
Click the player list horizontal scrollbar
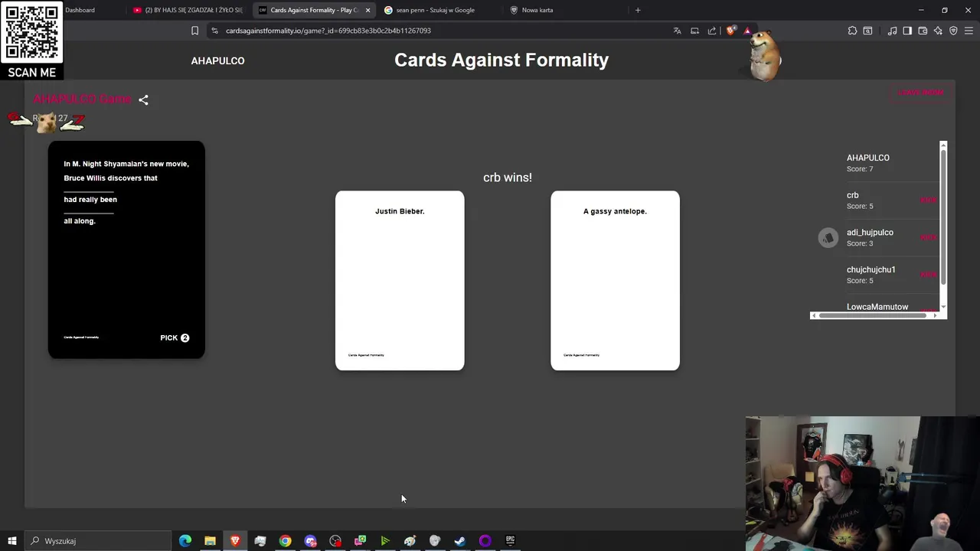[874, 315]
